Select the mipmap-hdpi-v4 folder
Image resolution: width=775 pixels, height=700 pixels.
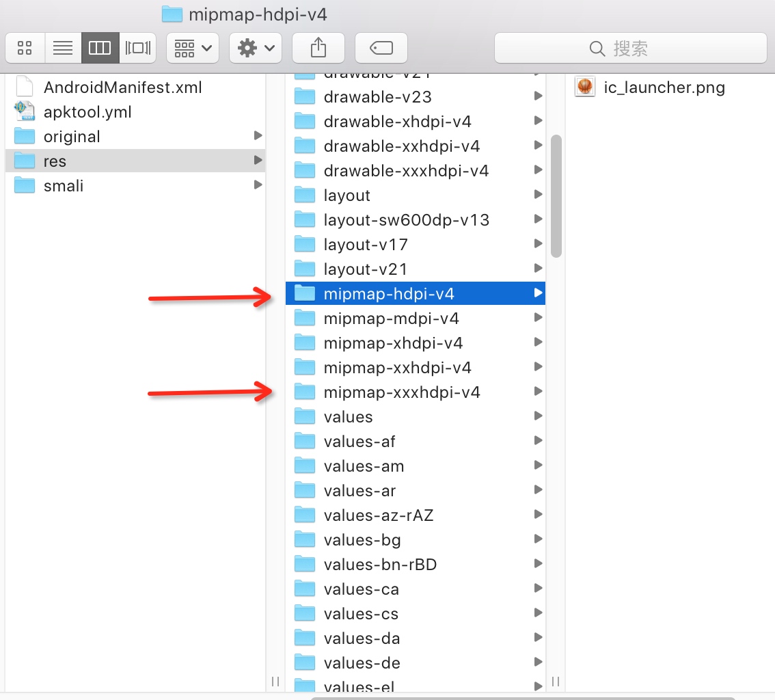coord(416,293)
